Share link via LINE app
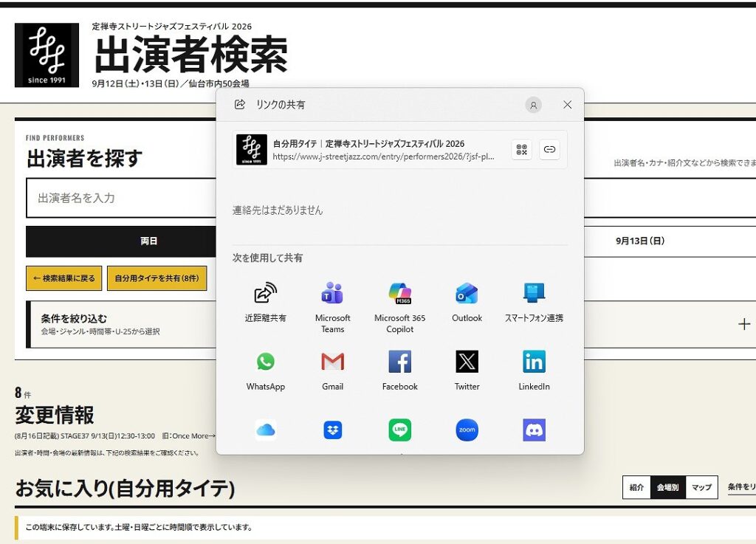This screenshot has height=544, width=756. (x=399, y=430)
